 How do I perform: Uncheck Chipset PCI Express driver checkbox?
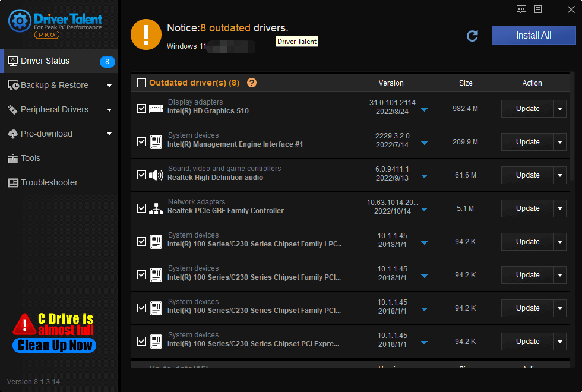click(x=141, y=341)
